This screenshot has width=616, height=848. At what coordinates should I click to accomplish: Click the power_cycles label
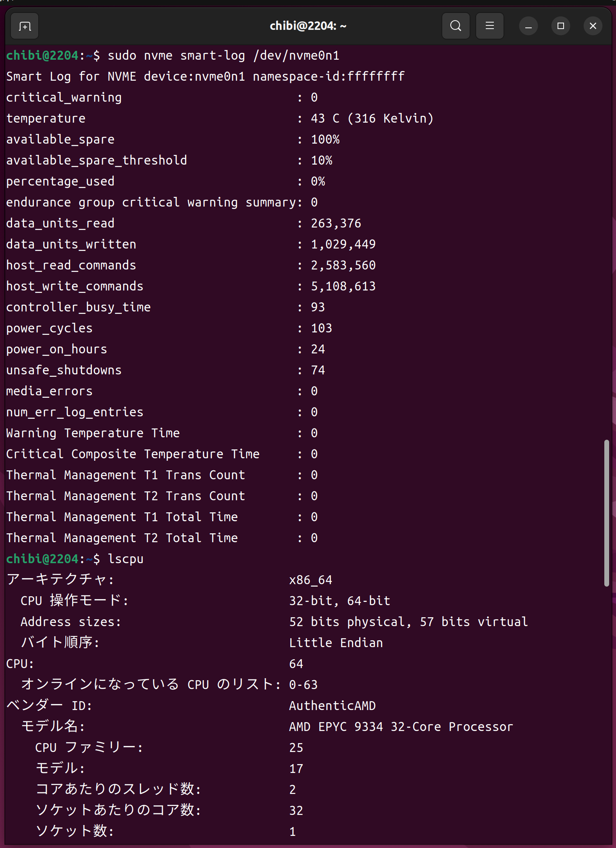tap(49, 328)
